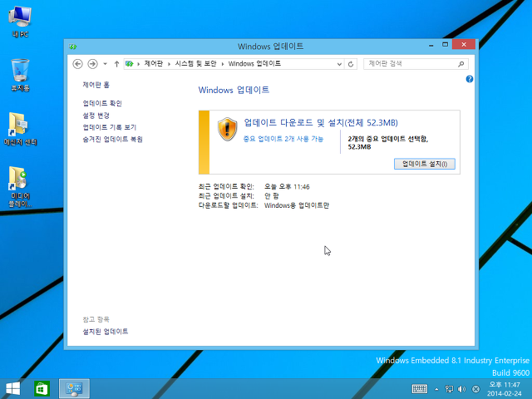
Task: Open the Windows Store taskbar icon
Action: pyautogui.click(x=42, y=389)
